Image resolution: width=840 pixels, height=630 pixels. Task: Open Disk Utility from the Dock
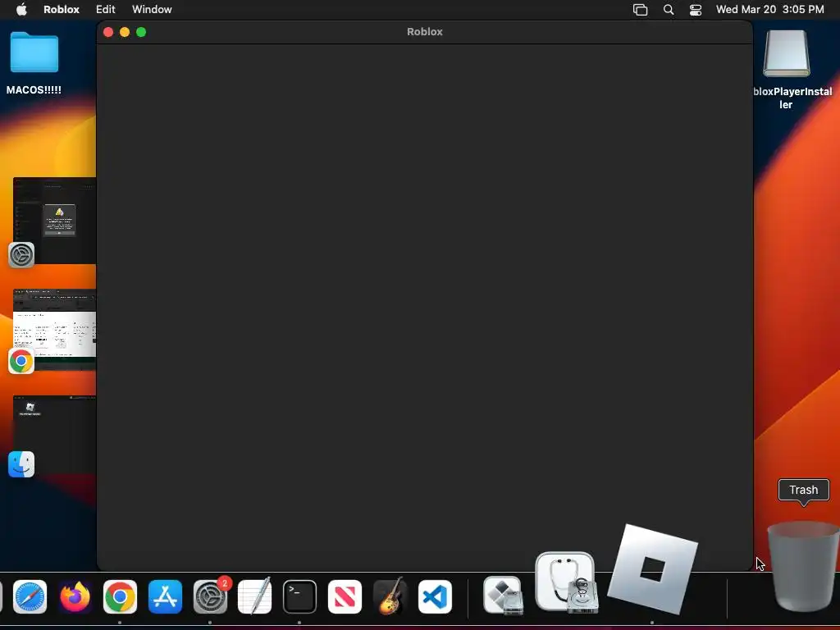567,582
